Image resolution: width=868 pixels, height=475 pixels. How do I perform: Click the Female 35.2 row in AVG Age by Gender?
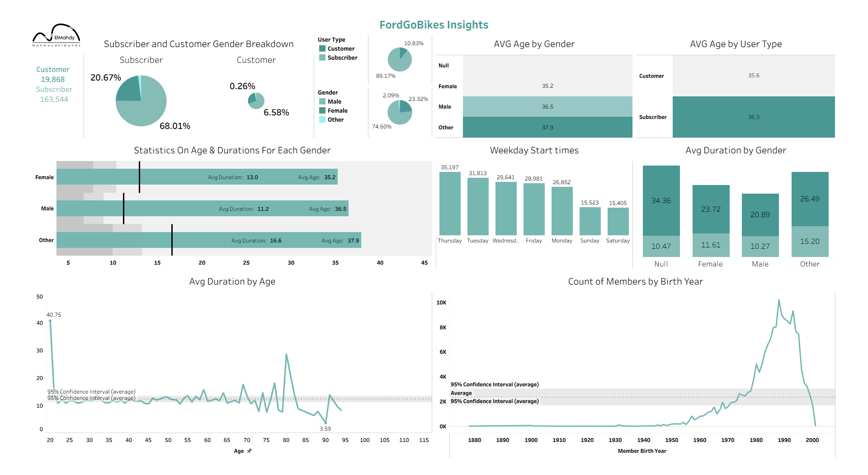pyautogui.click(x=534, y=86)
